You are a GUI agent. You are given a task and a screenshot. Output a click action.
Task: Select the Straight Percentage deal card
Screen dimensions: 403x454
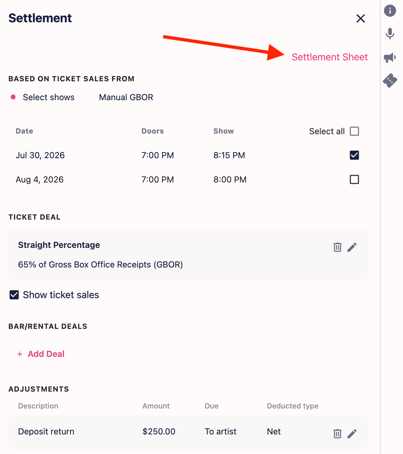point(188,255)
